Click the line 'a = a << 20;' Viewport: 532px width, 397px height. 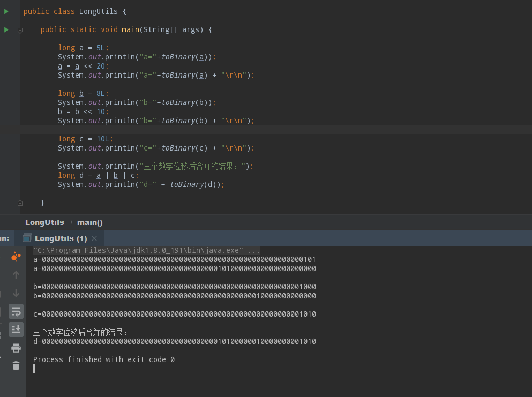point(83,66)
